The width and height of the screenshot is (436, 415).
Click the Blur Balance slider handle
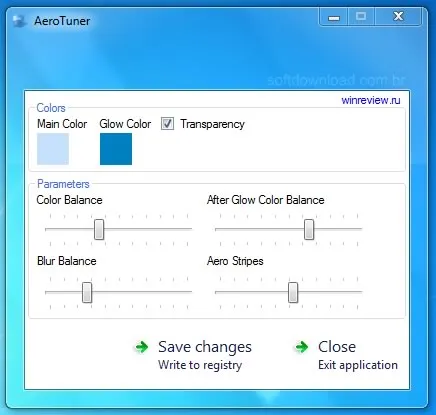coord(87,292)
